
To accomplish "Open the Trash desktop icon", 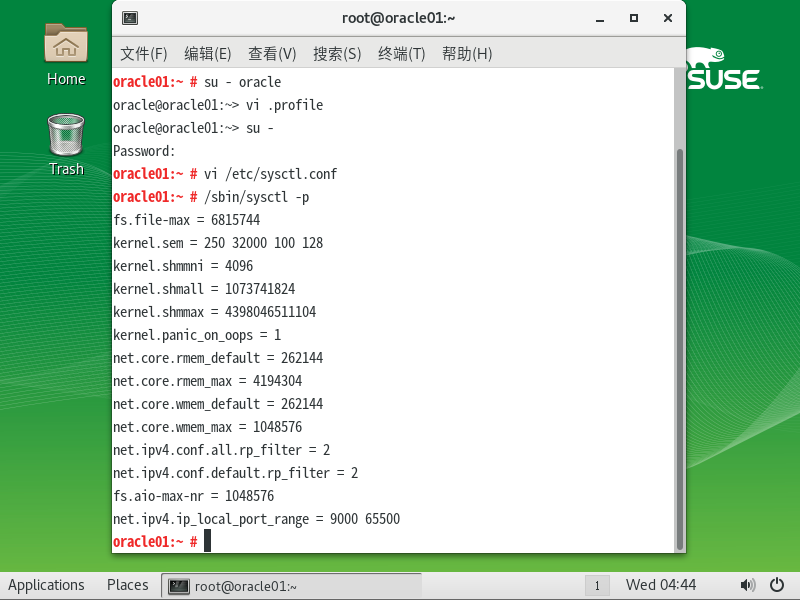I will [66, 145].
